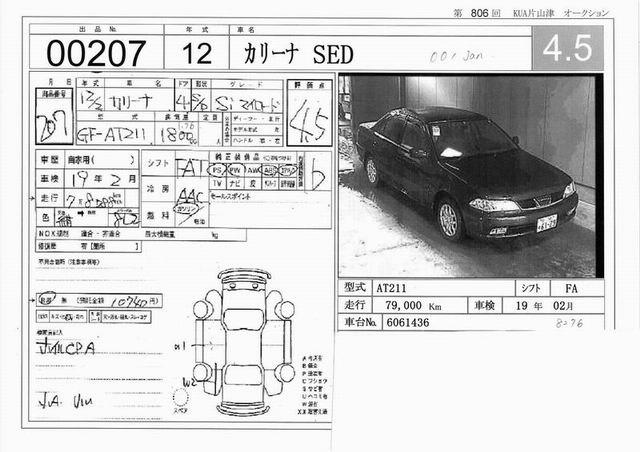Viewport: 640px width, 452px height.
Task: Click the AW equipment option
Action: tap(253, 170)
